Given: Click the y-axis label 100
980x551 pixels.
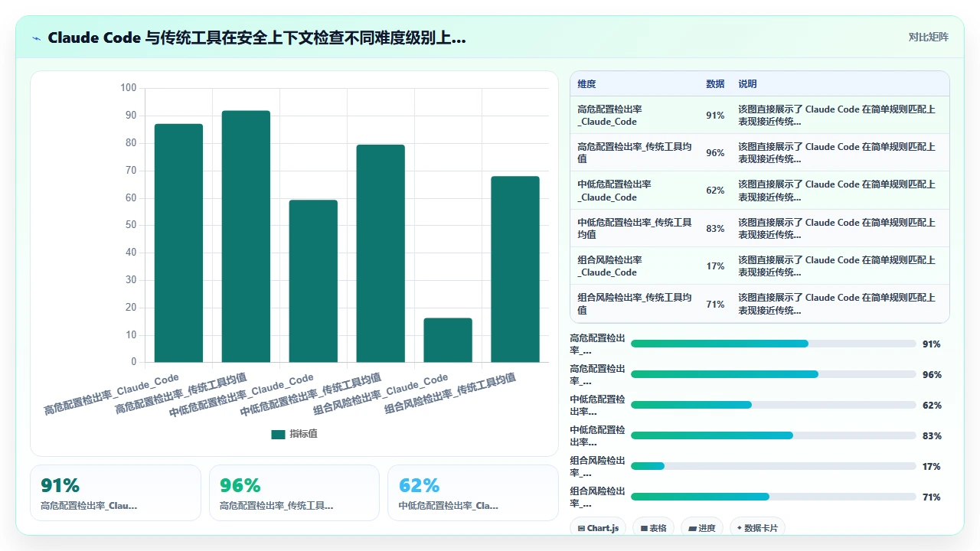Looking at the screenshot, I should (x=128, y=88).
